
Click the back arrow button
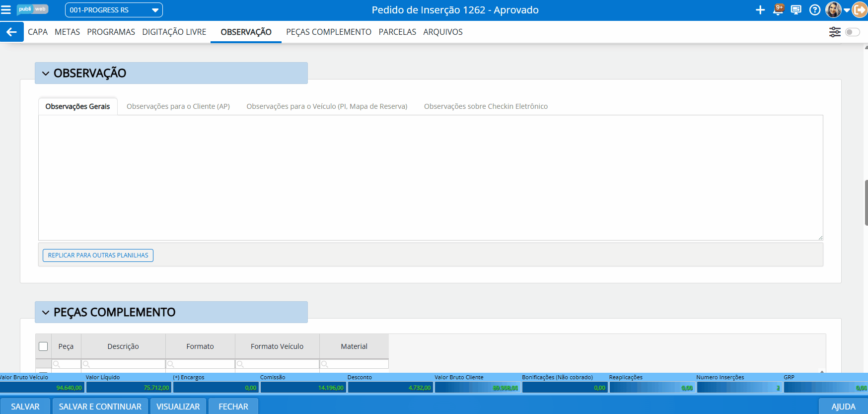[x=11, y=32]
